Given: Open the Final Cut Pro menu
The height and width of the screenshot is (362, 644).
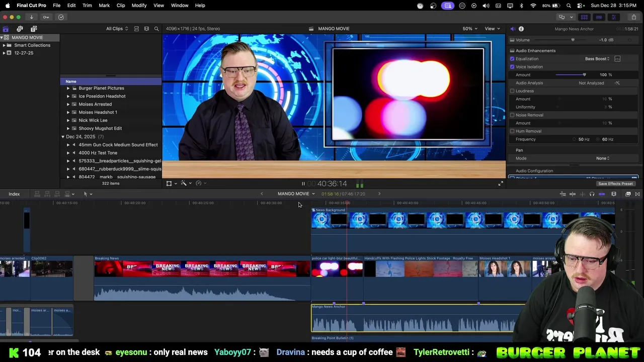Looking at the screenshot, I should tap(31, 6).
